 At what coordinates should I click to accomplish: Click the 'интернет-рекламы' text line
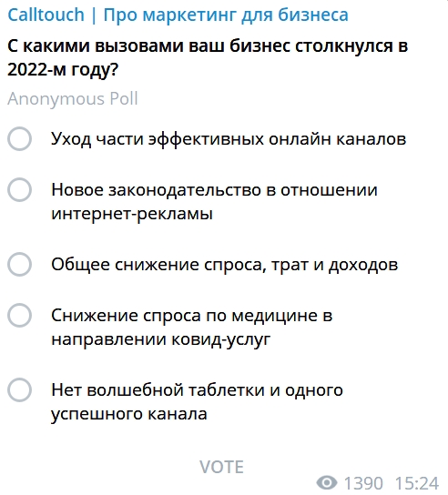[x=132, y=214]
